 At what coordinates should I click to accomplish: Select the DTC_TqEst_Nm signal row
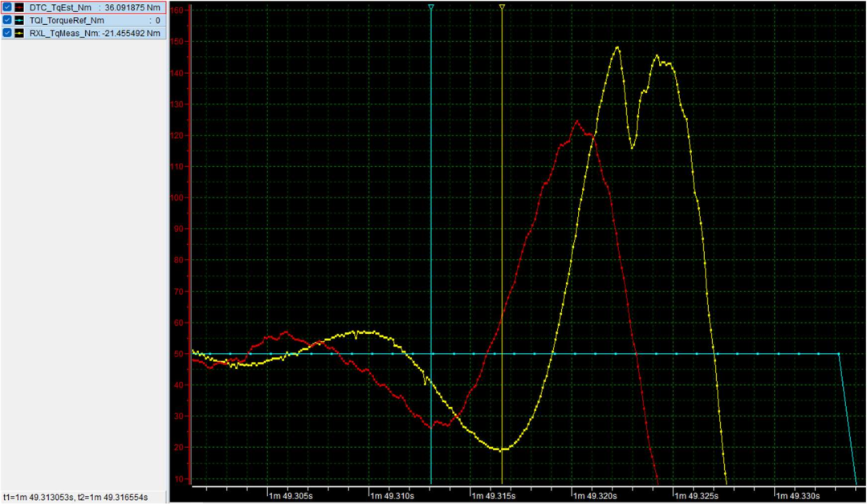click(x=83, y=8)
